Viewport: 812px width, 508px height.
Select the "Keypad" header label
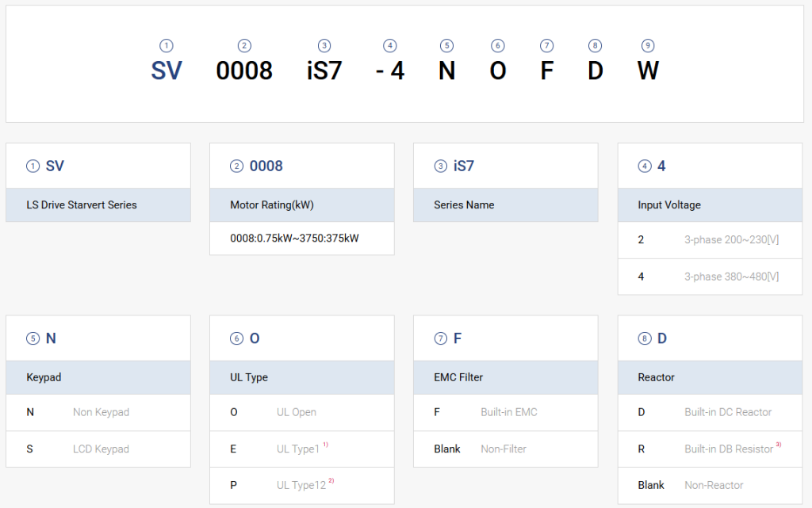click(44, 378)
